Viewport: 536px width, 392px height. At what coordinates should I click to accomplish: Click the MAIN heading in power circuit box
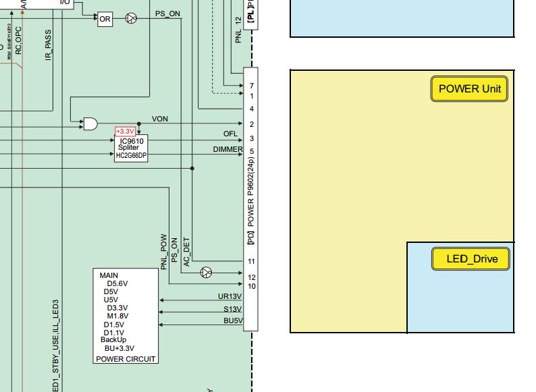coord(109,275)
